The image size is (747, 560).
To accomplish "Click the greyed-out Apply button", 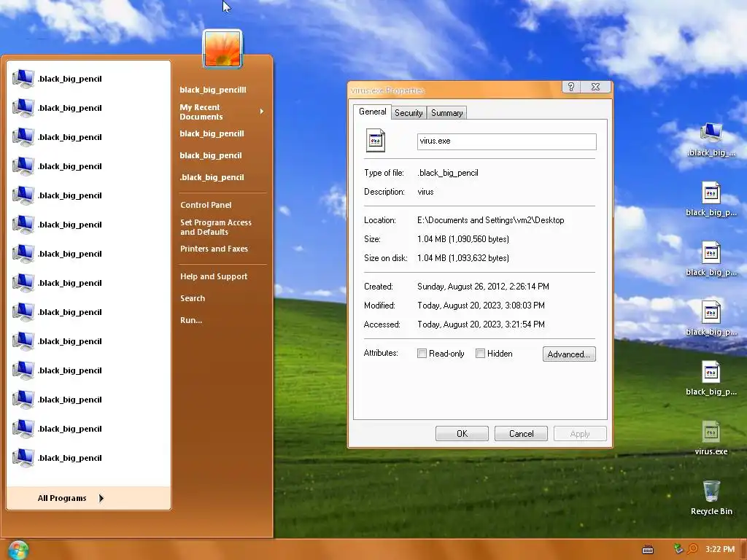I will coord(580,433).
